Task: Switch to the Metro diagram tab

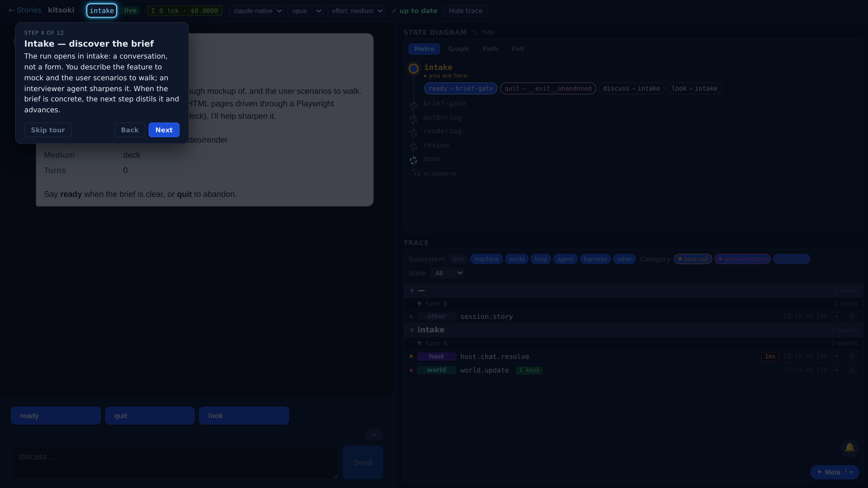Action: [x=424, y=49]
